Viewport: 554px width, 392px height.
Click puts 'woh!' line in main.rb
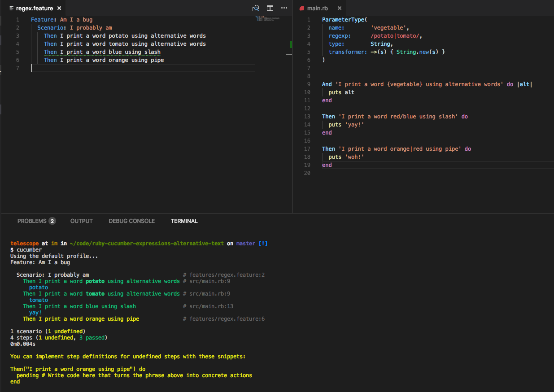[346, 157]
